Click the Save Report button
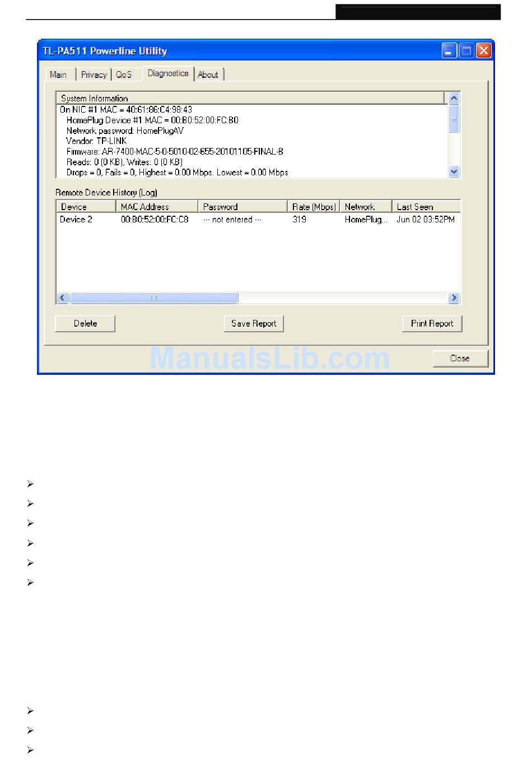Image resolution: width=532 pixels, height=777 pixels. [x=254, y=323]
